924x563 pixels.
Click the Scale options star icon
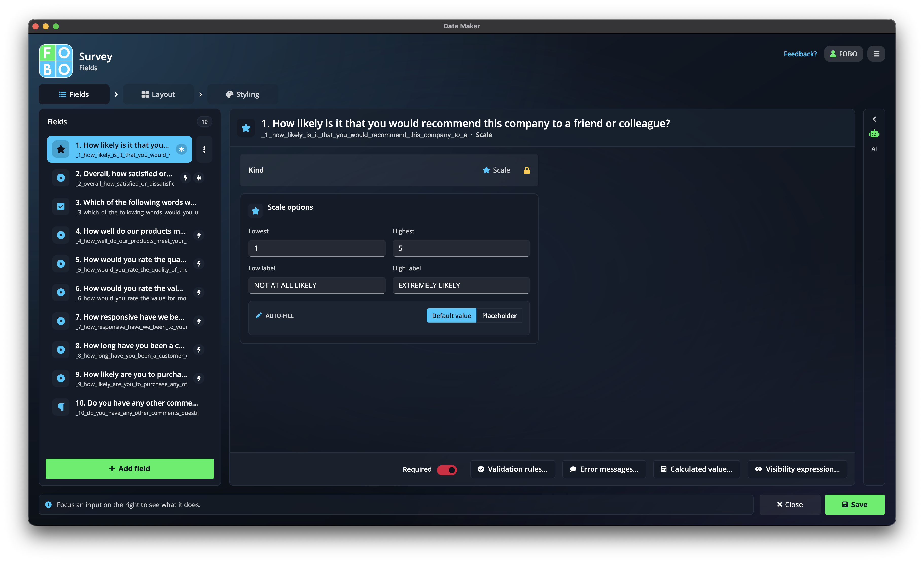tap(256, 211)
